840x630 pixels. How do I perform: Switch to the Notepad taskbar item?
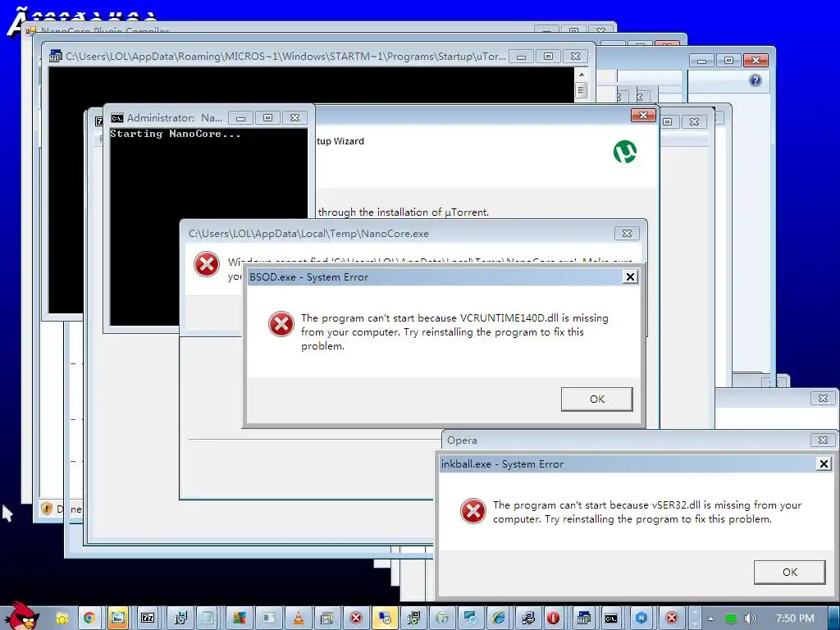[x=208, y=619]
